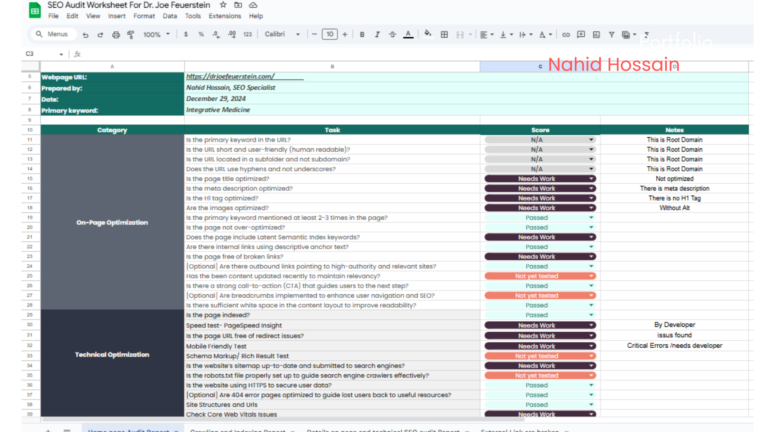Open Score dropdown for primary keyword in URL row
The height and width of the screenshot is (432, 768).
point(591,140)
